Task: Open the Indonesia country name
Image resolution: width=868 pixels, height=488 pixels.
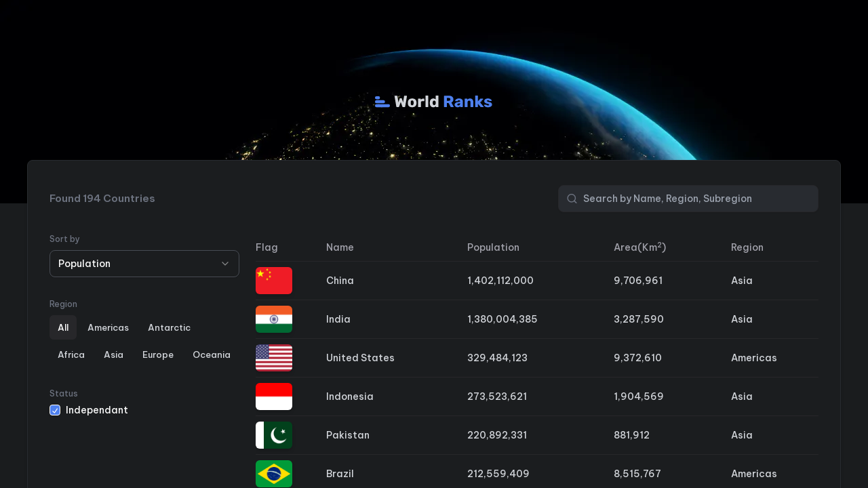Action: pyautogui.click(x=350, y=396)
